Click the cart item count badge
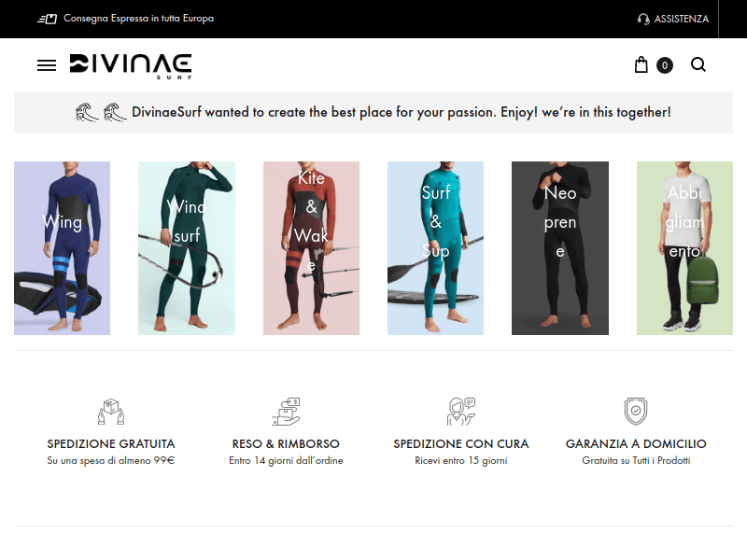Image resolution: width=747 pixels, height=560 pixels. (x=665, y=65)
